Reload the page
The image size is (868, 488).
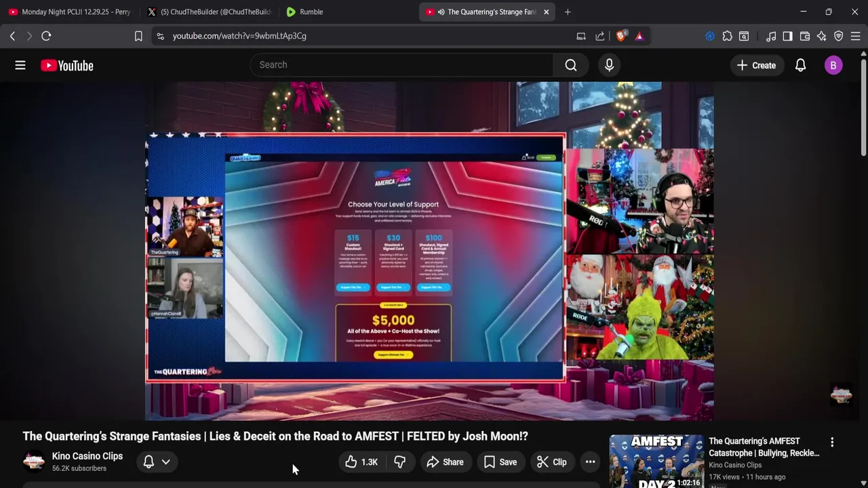pos(46,36)
